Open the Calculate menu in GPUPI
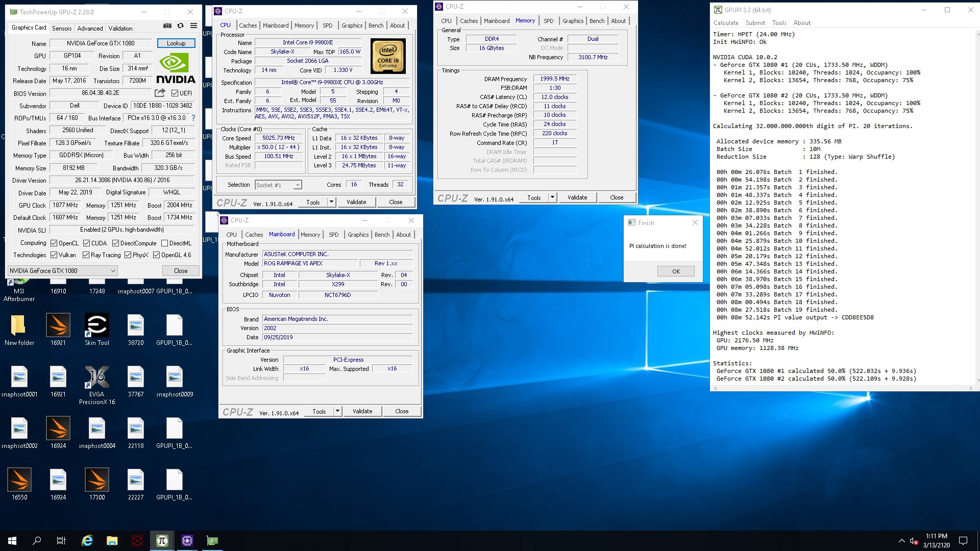This screenshot has width=980, height=551. (726, 23)
